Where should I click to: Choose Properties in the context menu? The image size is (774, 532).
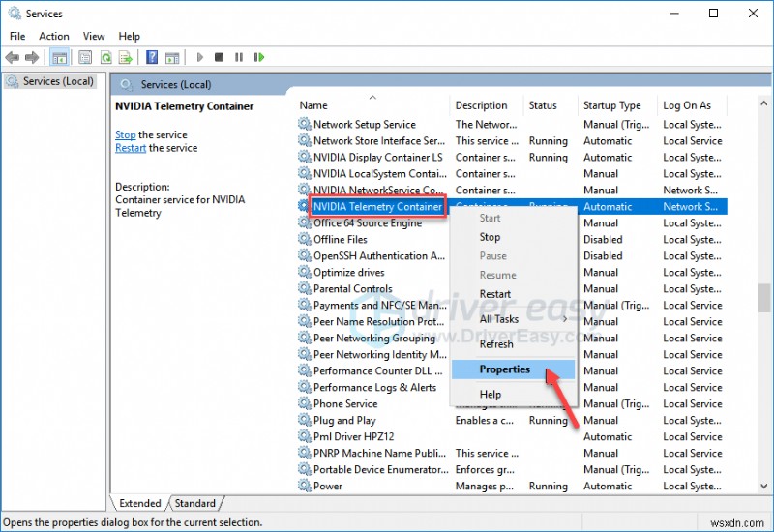point(514,369)
